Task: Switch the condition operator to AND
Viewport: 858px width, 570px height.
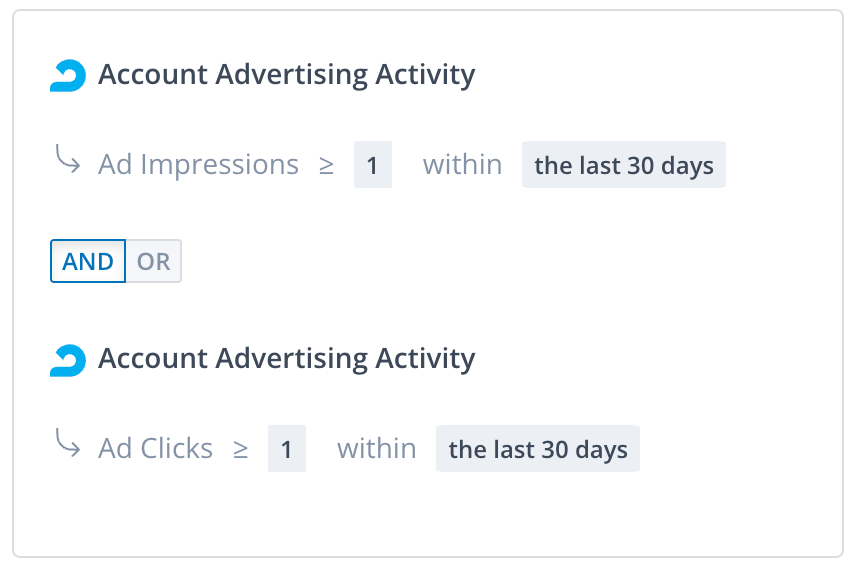Action: click(x=88, y=262)
